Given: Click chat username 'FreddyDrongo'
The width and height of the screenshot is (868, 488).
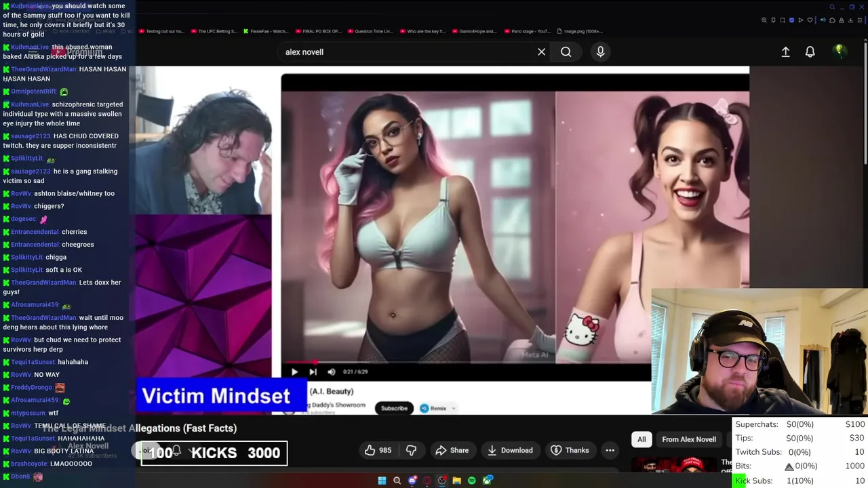Looking at the screenshot, I should (x=31, y=388).
